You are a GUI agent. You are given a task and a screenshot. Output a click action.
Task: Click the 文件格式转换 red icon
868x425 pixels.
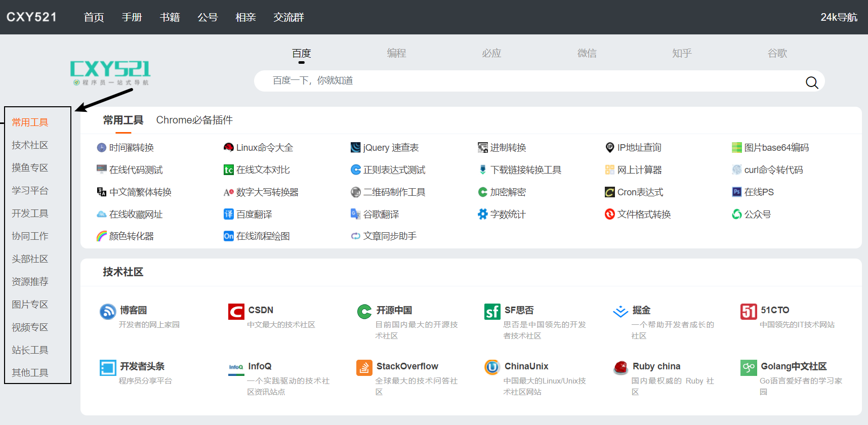pyautogui.click(x=610, y=215)
